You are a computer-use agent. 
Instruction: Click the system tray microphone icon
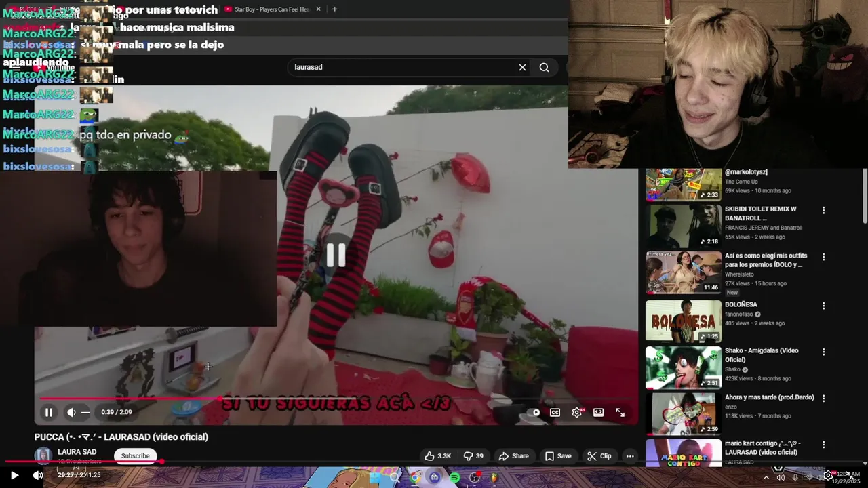(795, 478)
